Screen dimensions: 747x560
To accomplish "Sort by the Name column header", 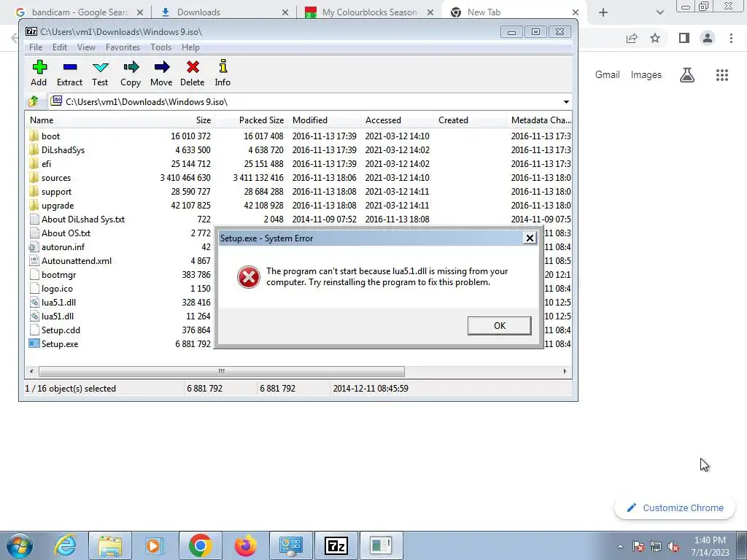I will click(x=83, y=120).
